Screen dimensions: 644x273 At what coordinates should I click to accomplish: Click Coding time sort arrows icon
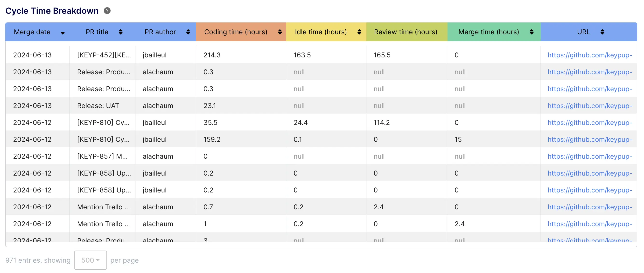(280, 32)
